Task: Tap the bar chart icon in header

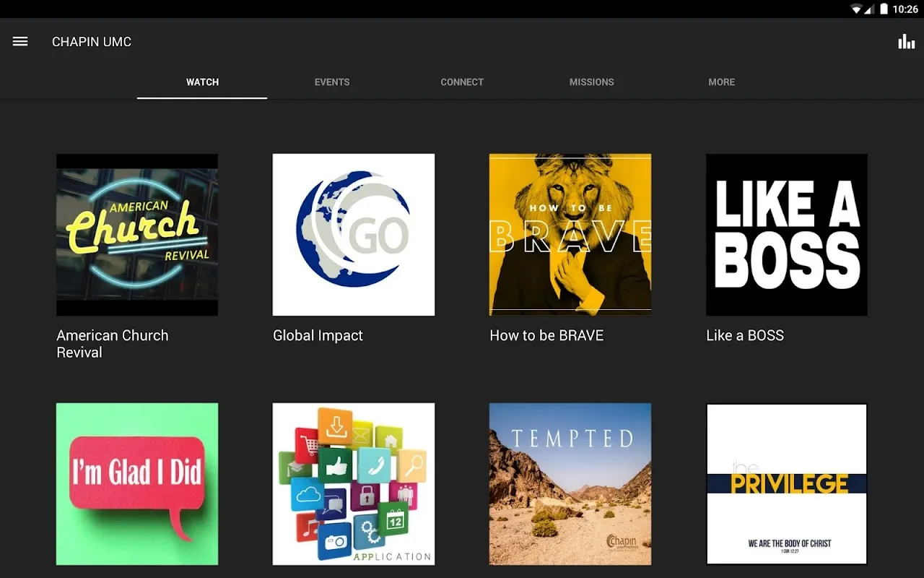Action: coord(906,42)
